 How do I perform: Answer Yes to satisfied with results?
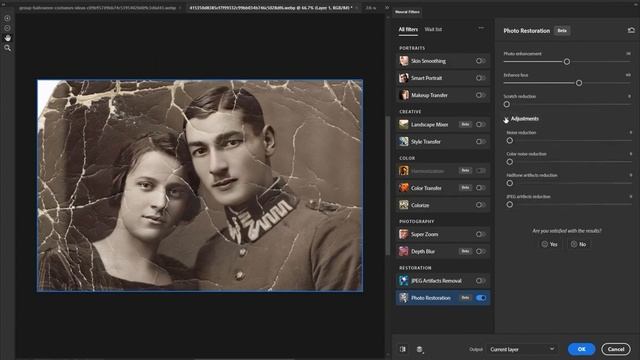click(549, 244)
